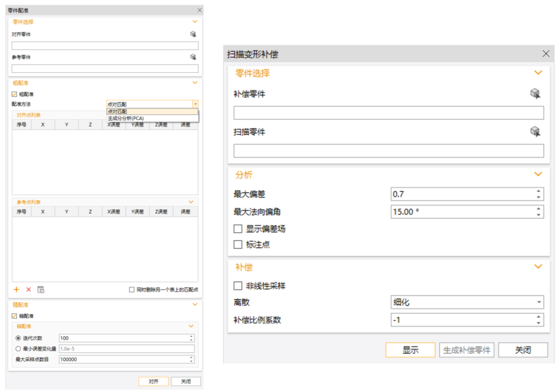The height and width of the screenshot is (392, 560).
Task: Delete point with the red X icon
Action: tap(29, 289)
